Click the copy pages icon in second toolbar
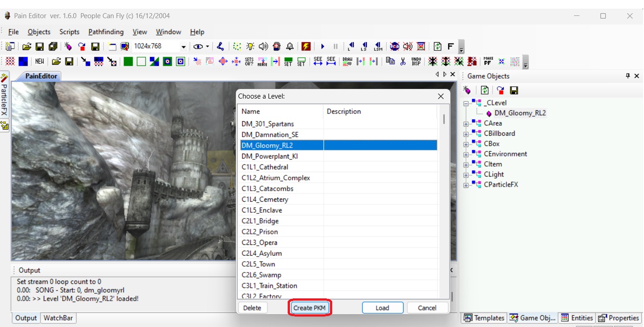Screen dimensions: 644x327 point(390,61)
